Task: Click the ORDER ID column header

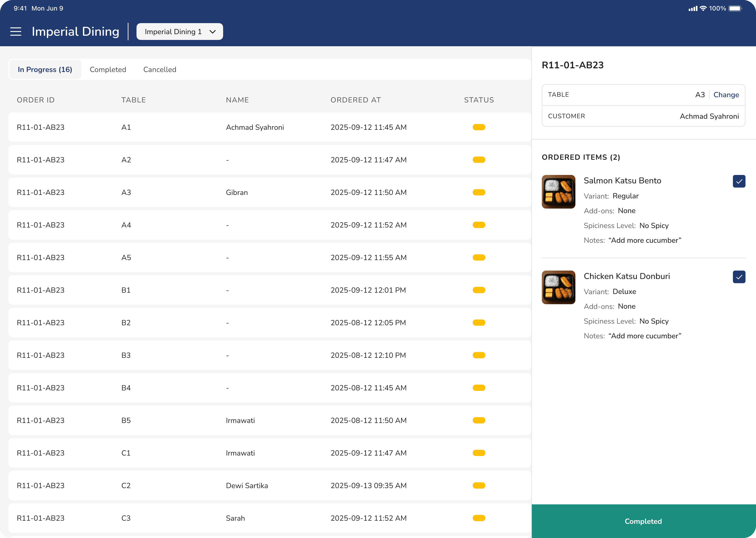Action: 36,100
